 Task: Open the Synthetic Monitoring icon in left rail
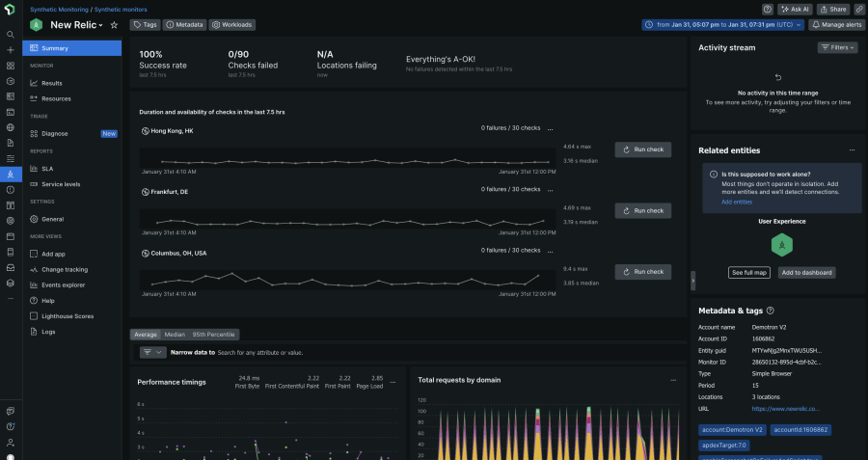point(10,175)
